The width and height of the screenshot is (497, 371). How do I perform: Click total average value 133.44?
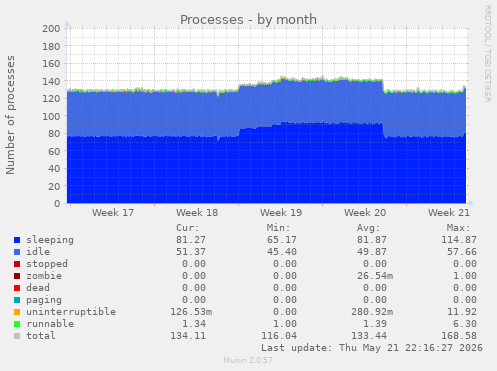369,336
